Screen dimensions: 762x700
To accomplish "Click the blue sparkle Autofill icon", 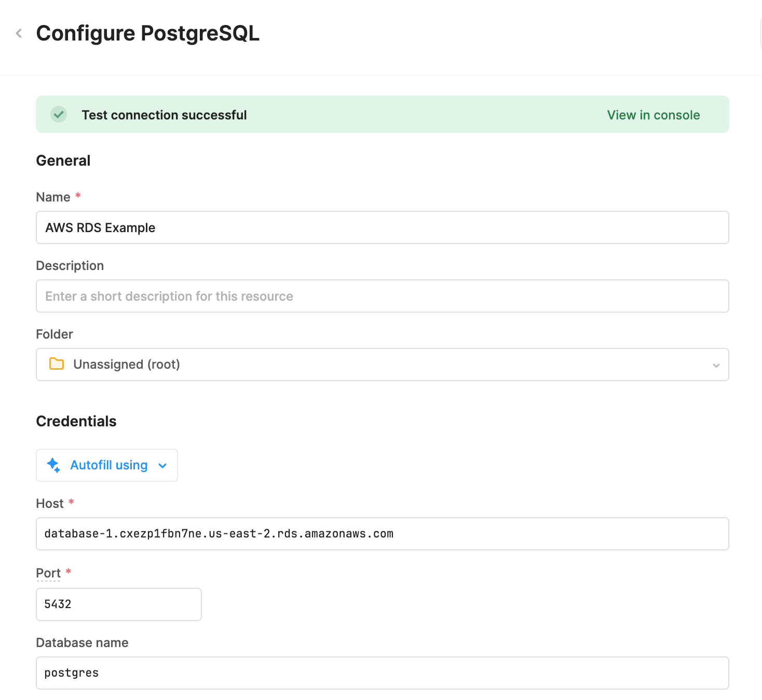I will (x=53, y=465).
